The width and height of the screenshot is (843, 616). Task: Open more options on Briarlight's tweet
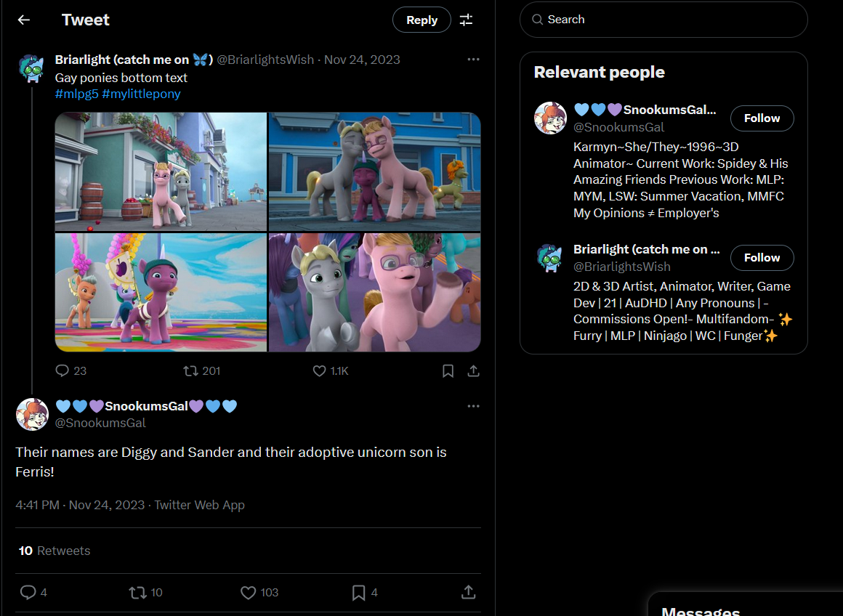click(x=473, y=59)
